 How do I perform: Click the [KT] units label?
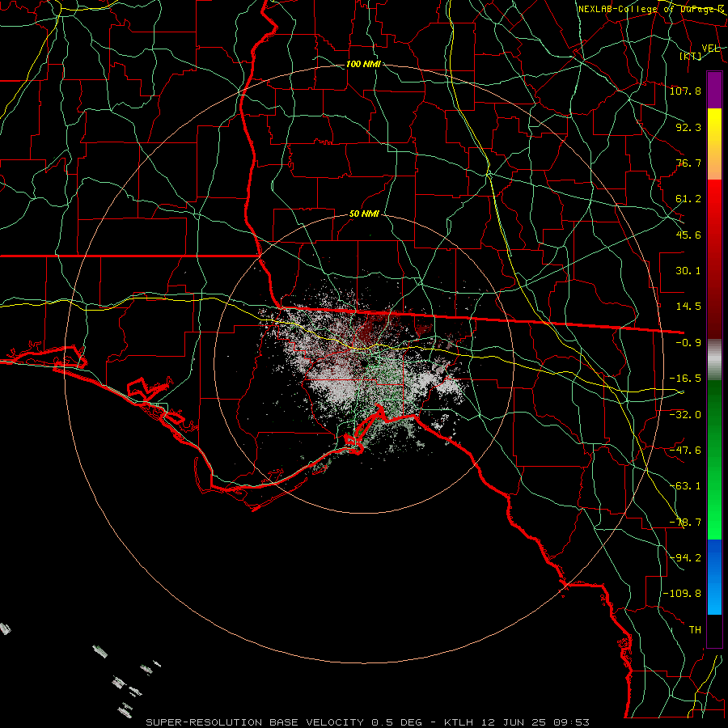point(691,56)
